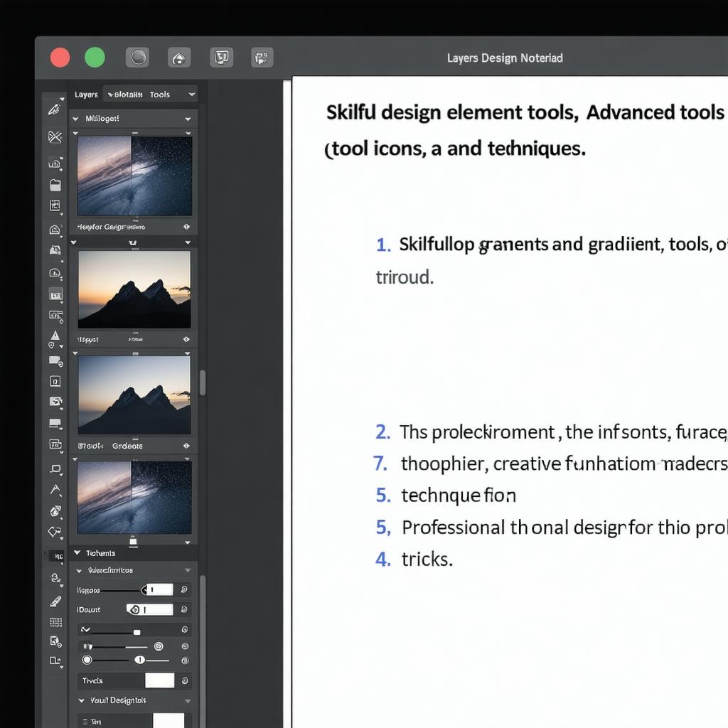Toggle the diamond marker below the sunset mountain thumbnail
Image resolution: width=728 pixels, height=728 pixels.
(186, 340)
